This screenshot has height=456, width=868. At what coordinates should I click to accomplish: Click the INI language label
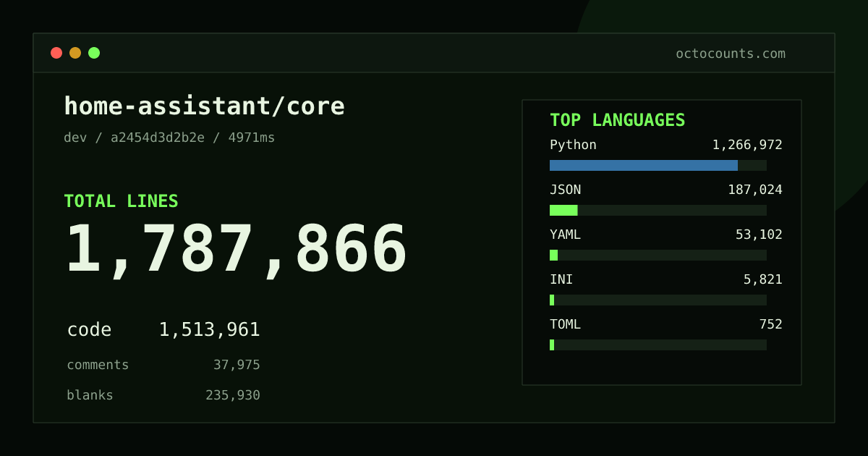(x=561, y=279)
